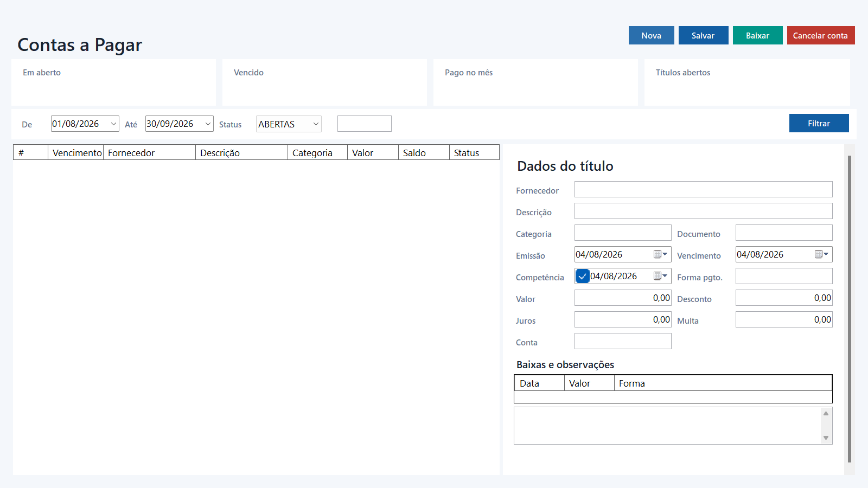The image size is (868, 488).
Task: Sort by the Status column header
Action: (474, 152)
